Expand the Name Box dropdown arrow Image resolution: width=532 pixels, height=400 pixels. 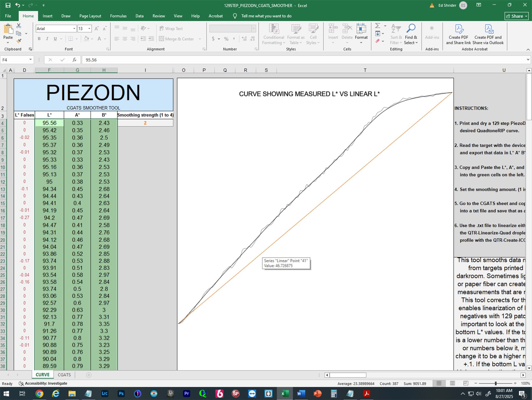point(30,60)
